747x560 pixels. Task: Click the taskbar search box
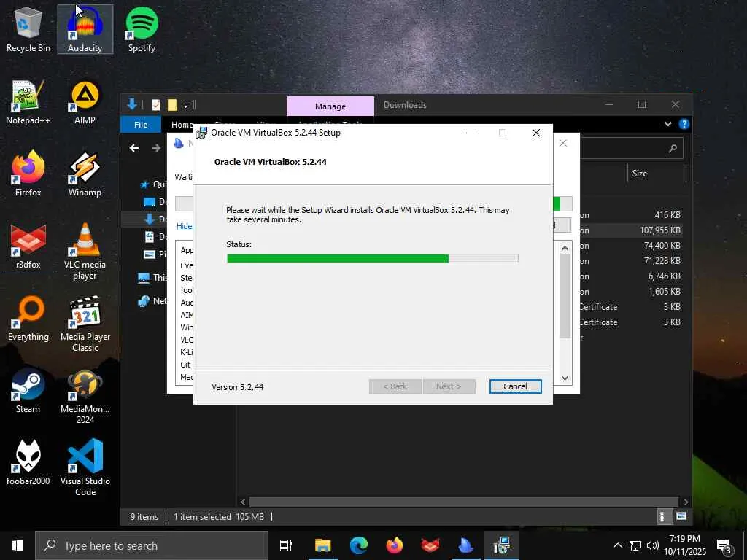pos(152,545)
